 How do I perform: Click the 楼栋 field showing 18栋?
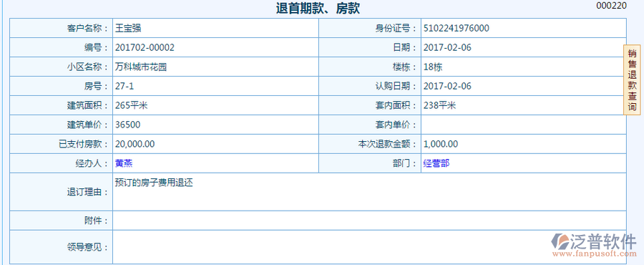click(x=524, y=67)
